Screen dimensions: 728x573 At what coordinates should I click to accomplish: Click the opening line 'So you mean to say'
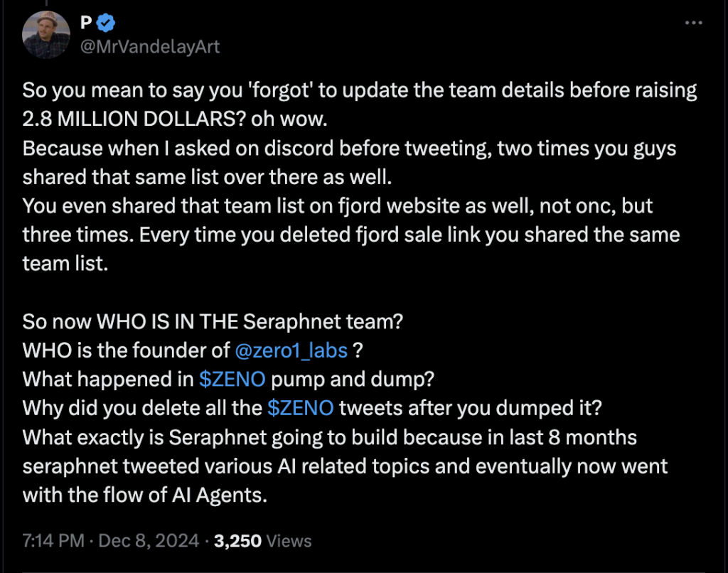[x=360, y=90]
